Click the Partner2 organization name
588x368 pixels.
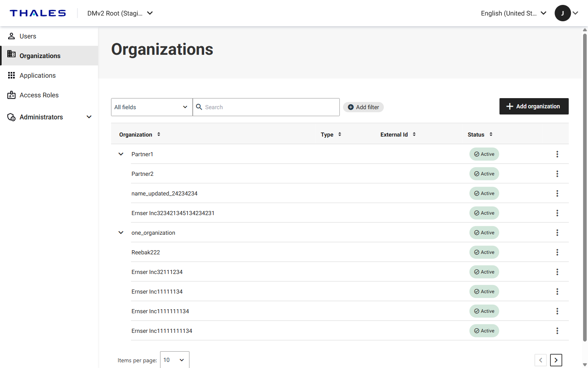(x=143, y=174)
